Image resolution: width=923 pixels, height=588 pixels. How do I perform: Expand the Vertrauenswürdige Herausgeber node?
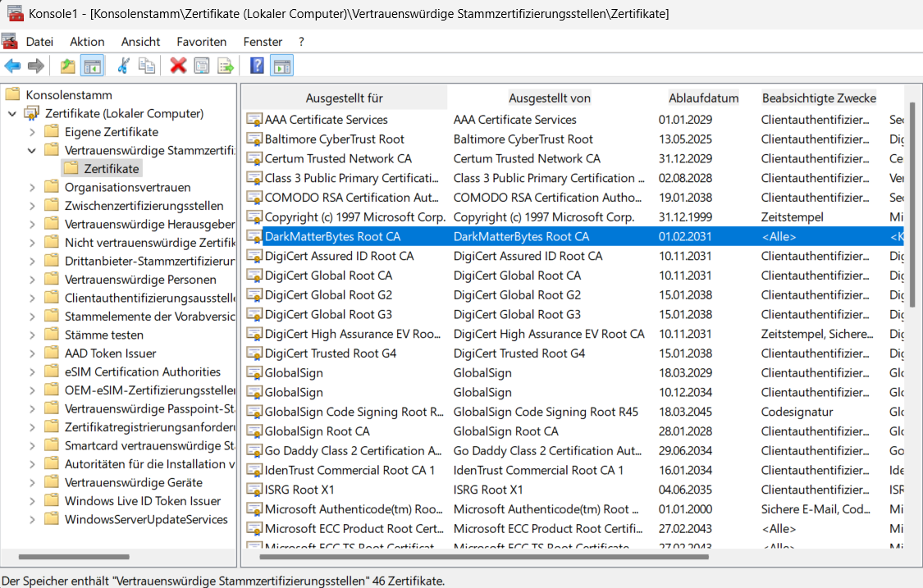32,224
